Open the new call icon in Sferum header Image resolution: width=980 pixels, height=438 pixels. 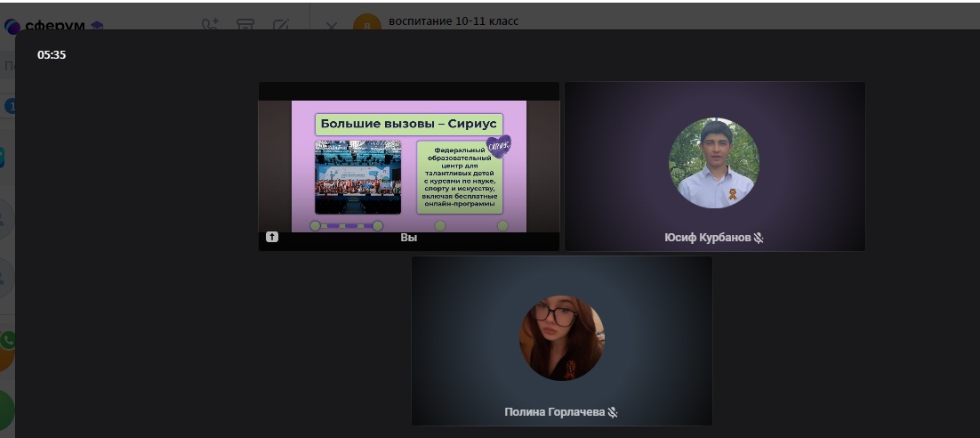coord(210,25)
